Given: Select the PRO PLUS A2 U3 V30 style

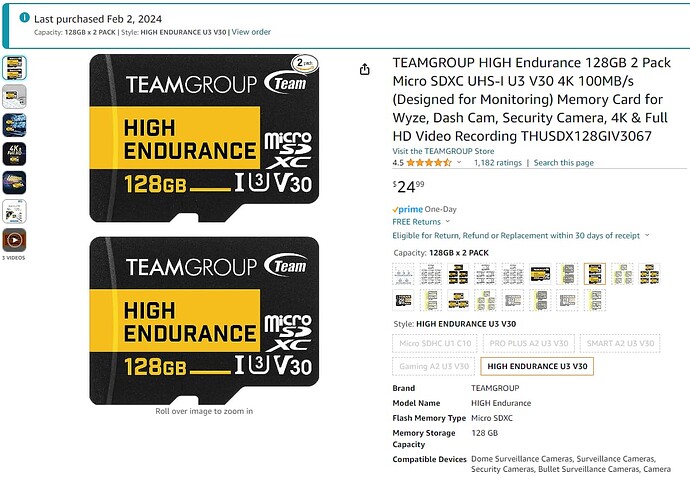Looking at the screenshot, I should (529, 343).
